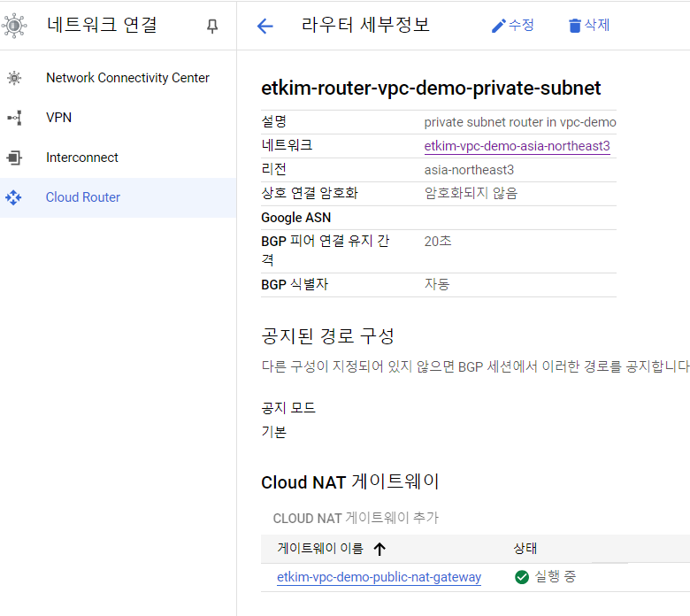Click the BGP 식별자 value 자동
690x616 pixels.
pyautogui.click(x=436, y=284)
